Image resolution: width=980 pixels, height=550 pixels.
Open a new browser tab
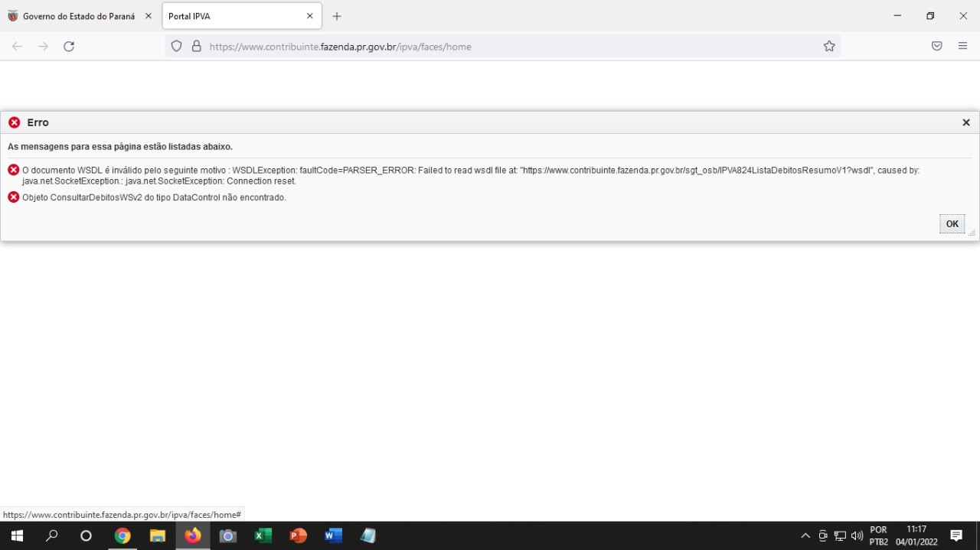336,15
